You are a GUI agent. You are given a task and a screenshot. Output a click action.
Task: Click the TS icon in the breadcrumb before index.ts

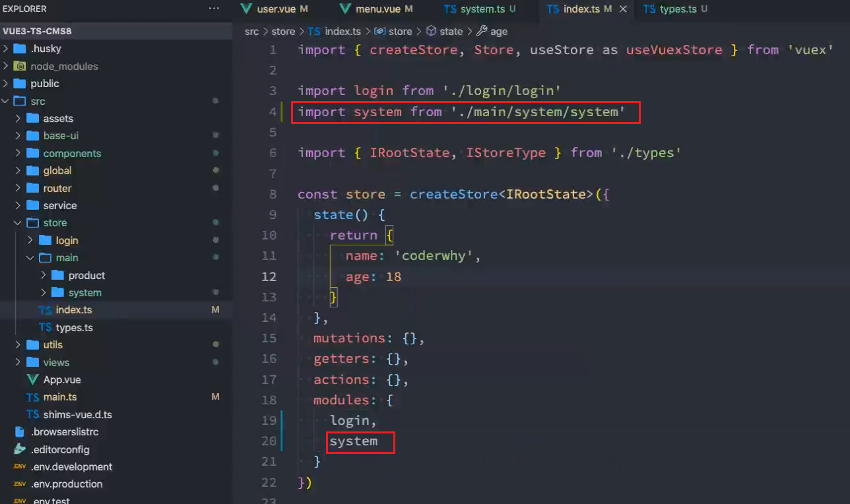pos(314,32)
